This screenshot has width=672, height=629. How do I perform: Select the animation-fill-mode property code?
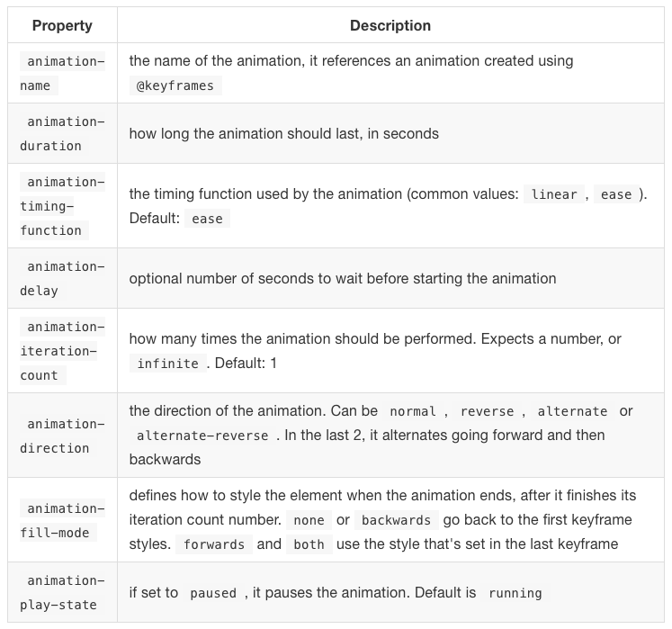coord(62,520)
